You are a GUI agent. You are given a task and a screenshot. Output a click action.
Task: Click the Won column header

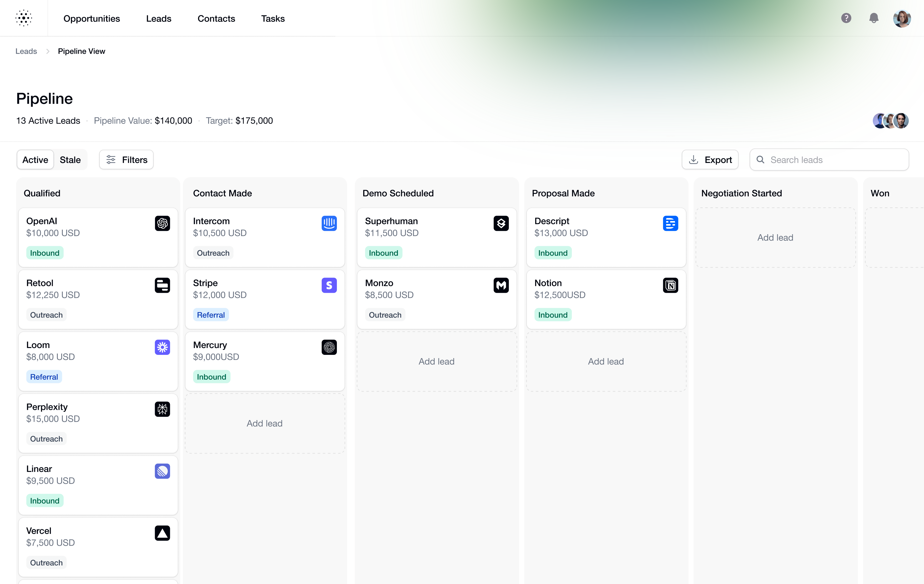click(x=880, y=193)
